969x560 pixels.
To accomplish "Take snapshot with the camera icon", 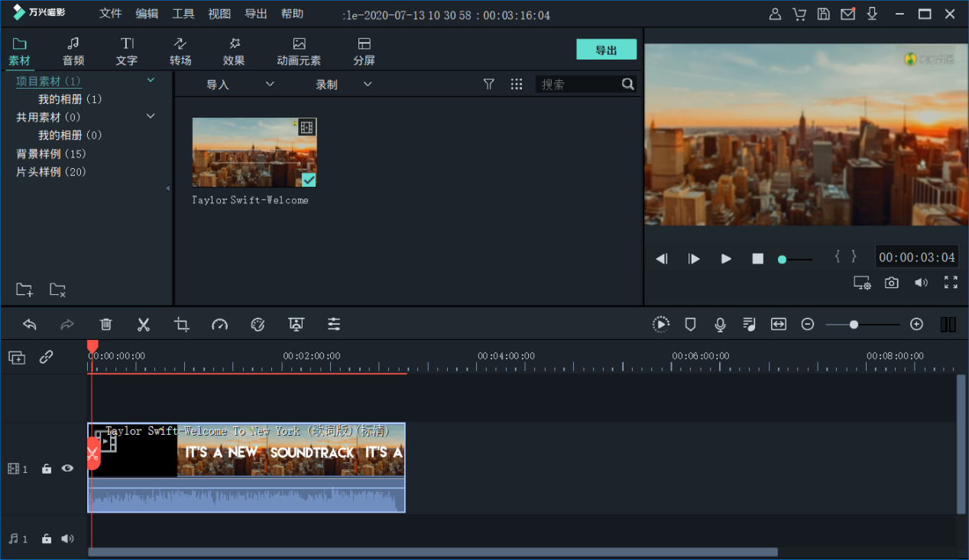I will tap(891, 283).
